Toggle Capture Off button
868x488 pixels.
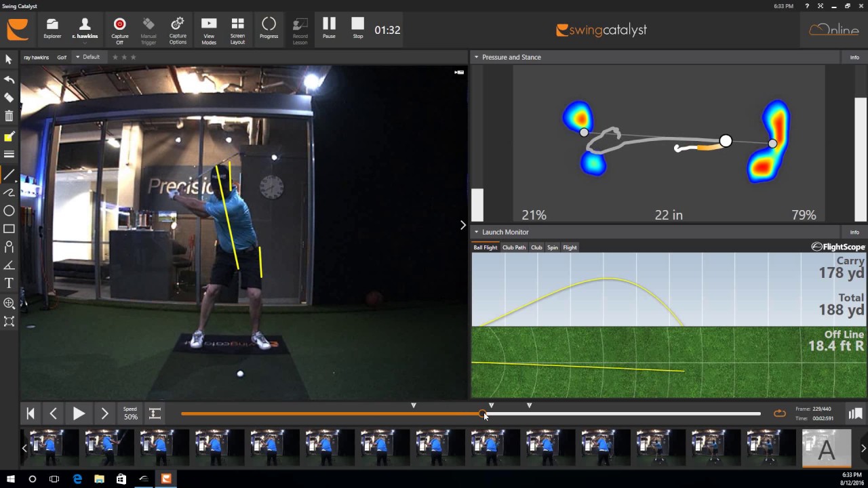point(120,31)
